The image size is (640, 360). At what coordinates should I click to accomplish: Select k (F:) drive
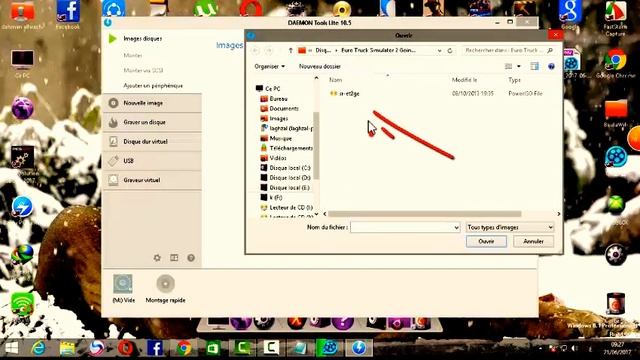pos(272,198)
